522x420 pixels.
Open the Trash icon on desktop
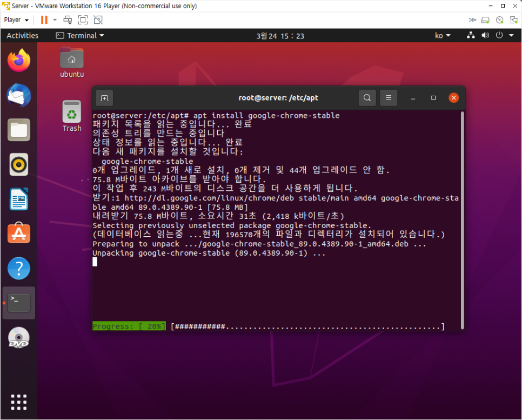(x=72, y=116)
